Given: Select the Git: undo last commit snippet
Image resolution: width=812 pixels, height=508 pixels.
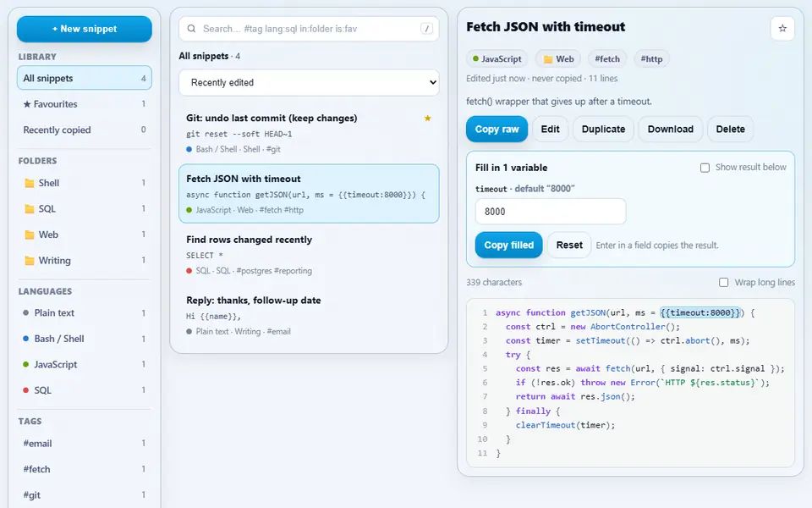Looking at the screenshot, I should coord(309,133).
